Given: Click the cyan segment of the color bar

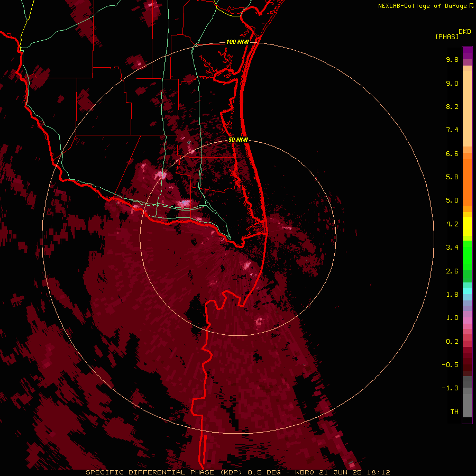Looking at the screenshot, I should tap(467, 291).
